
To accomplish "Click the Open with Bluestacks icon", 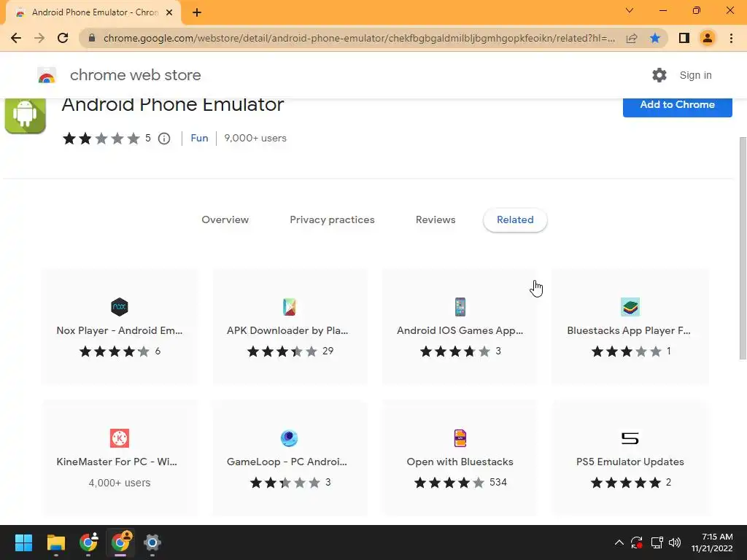I will [460, 438].
